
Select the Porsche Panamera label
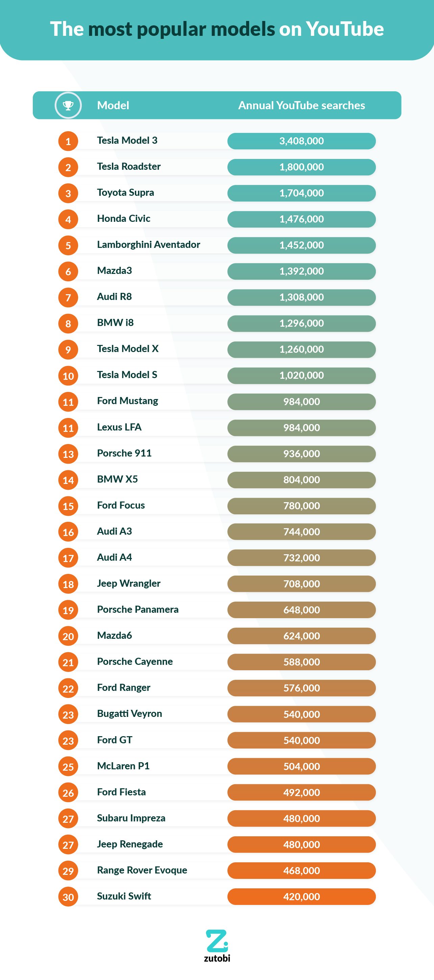tap(138, 609)
